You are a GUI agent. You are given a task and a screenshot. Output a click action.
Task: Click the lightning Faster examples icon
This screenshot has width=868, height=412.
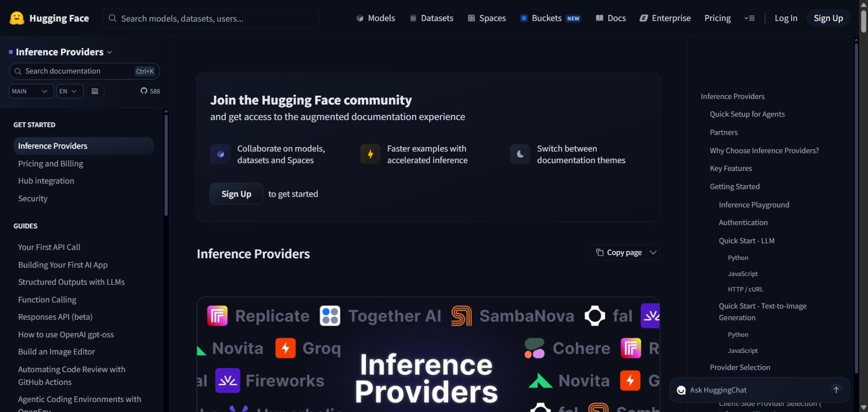point(370,154)
